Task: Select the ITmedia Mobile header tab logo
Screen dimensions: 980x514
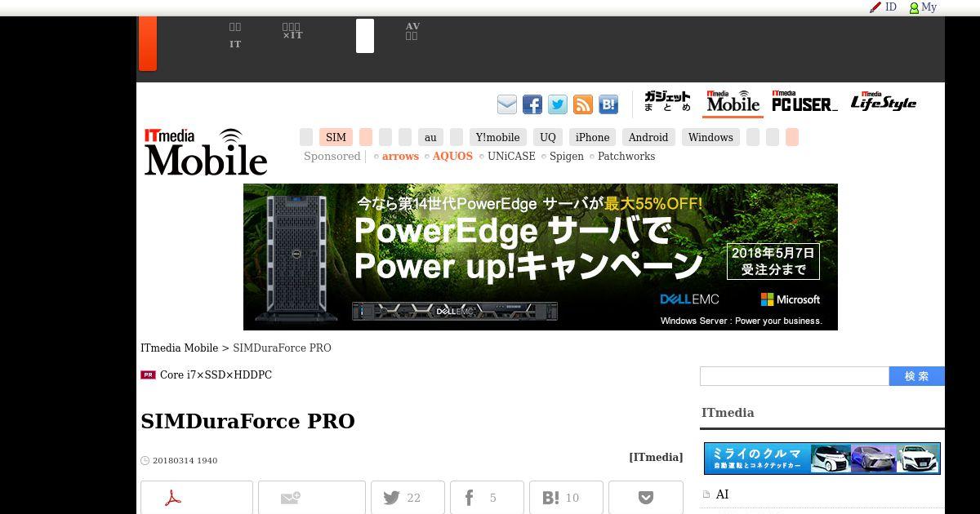Action: tap(733, 102)
